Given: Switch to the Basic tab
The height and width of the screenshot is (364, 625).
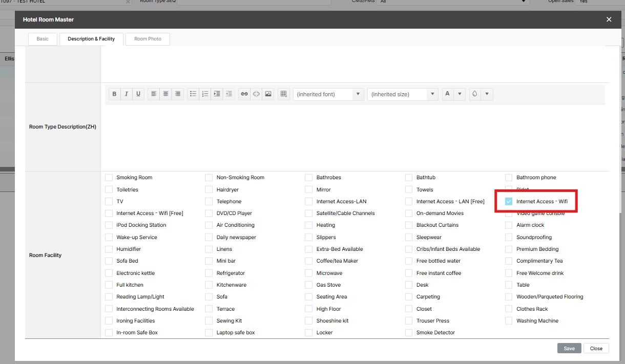Looking at the screenshot, I should [x=43, y=39].
